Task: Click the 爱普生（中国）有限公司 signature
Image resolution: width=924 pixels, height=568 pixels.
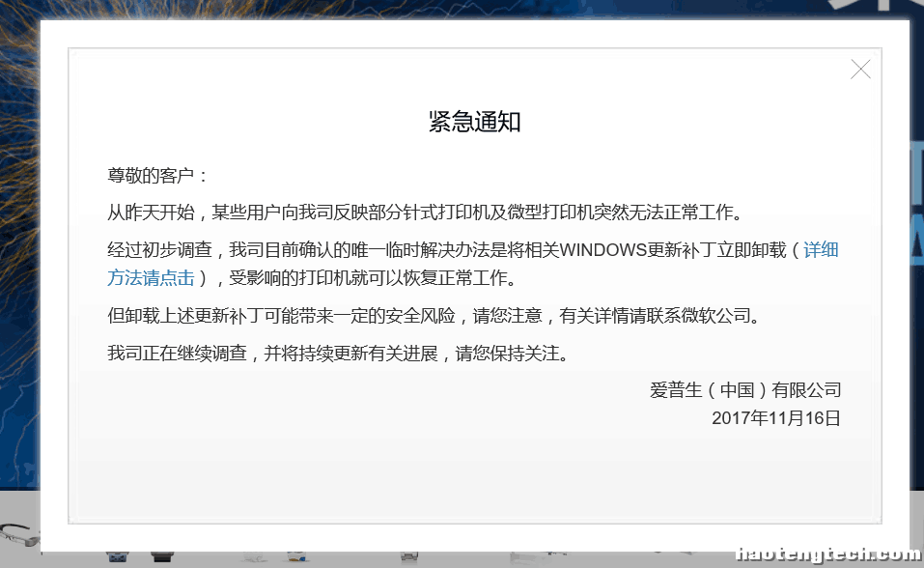Action: tap(744, 390)
